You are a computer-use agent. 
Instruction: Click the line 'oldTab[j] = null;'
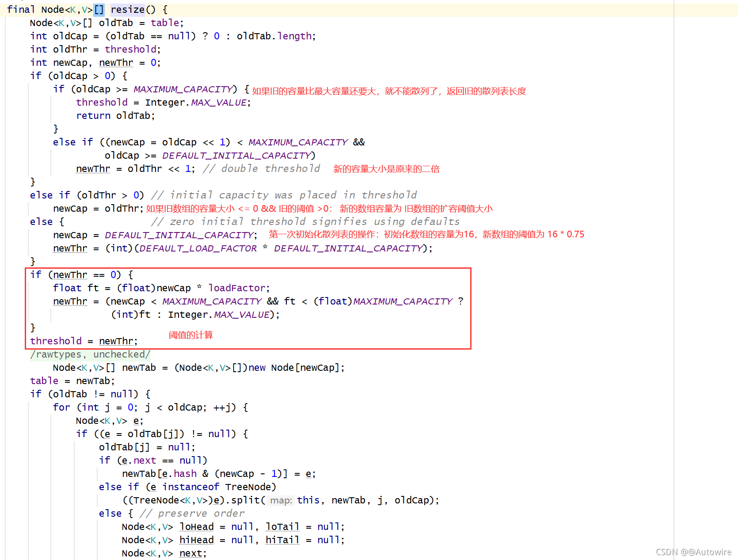coord(147,447)
